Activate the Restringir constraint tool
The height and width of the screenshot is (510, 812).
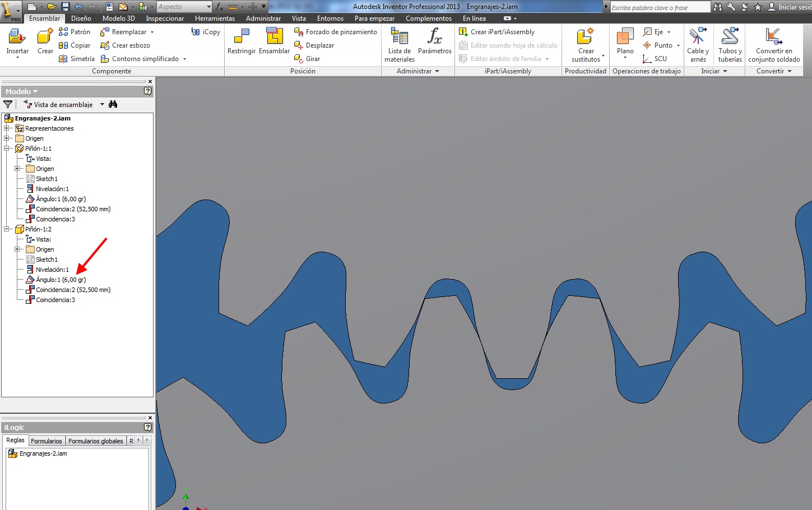pos(242,41)
